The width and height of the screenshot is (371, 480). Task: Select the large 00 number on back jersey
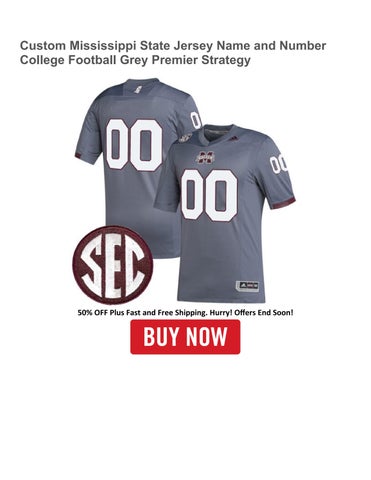[135, 145]
